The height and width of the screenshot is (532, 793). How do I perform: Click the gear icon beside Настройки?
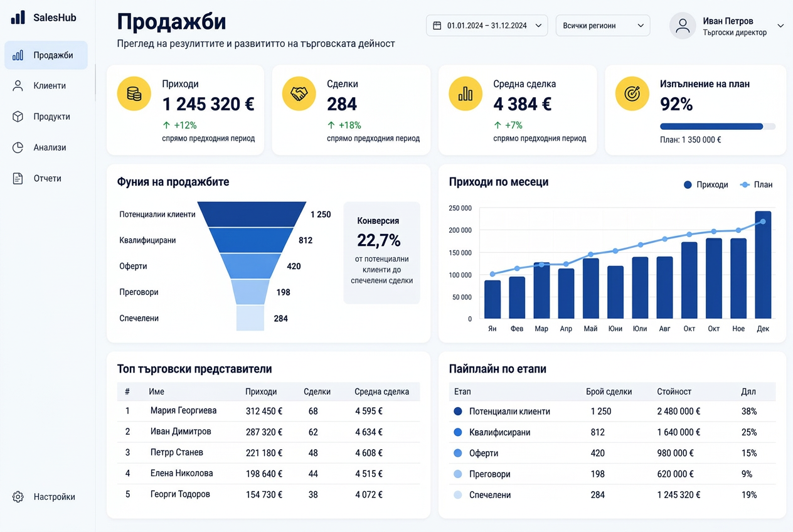click(18, 497)
